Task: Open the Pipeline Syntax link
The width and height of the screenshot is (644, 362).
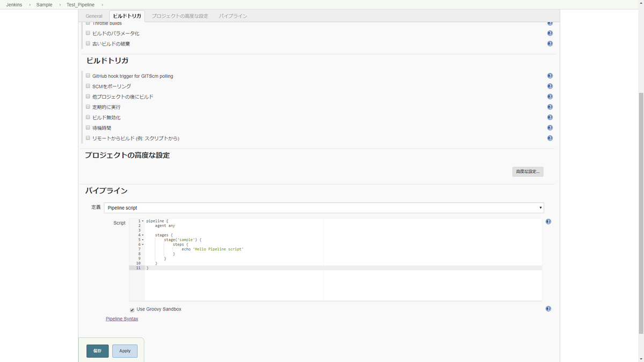Action: tap(122, 319)
